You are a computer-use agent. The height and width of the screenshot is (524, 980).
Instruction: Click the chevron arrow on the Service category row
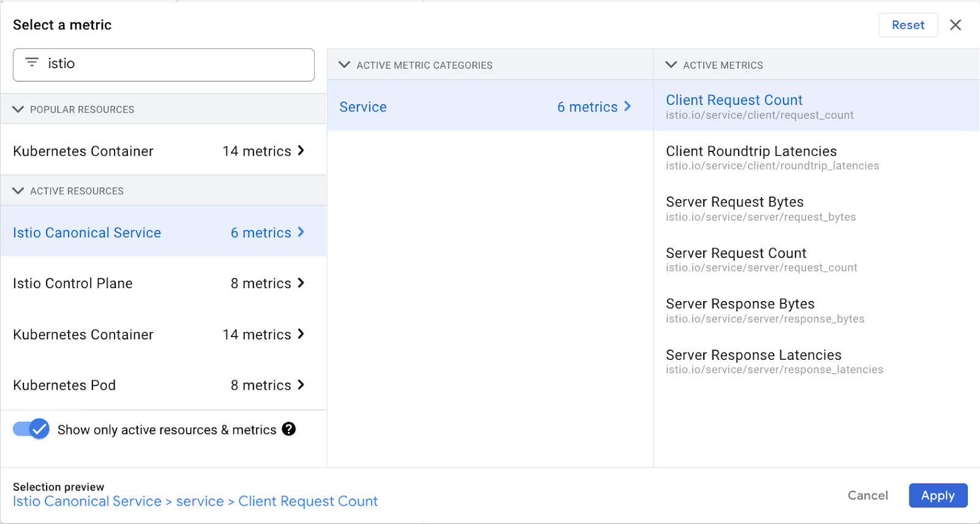(x=627, y=107)
